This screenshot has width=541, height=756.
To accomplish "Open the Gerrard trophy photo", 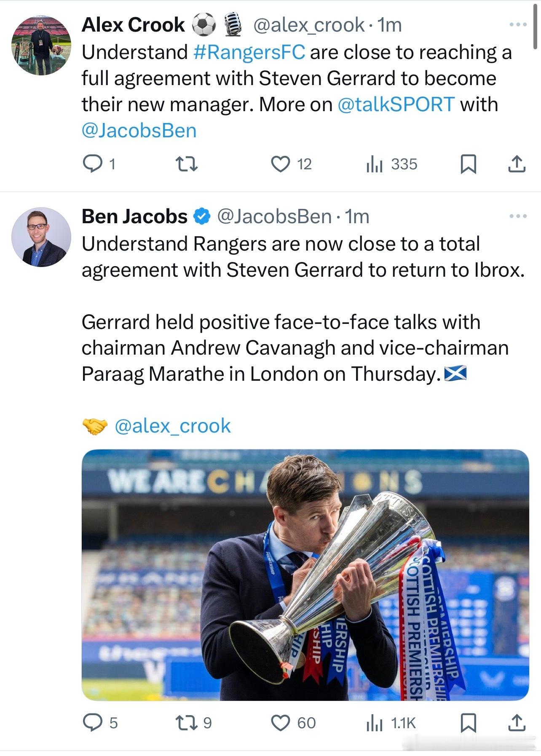I will [x=305, y=574].
